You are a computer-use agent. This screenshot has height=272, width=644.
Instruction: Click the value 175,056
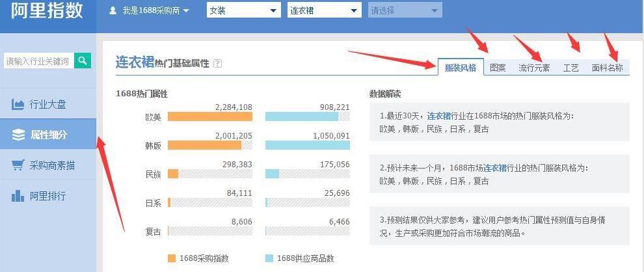coord(335,165)
